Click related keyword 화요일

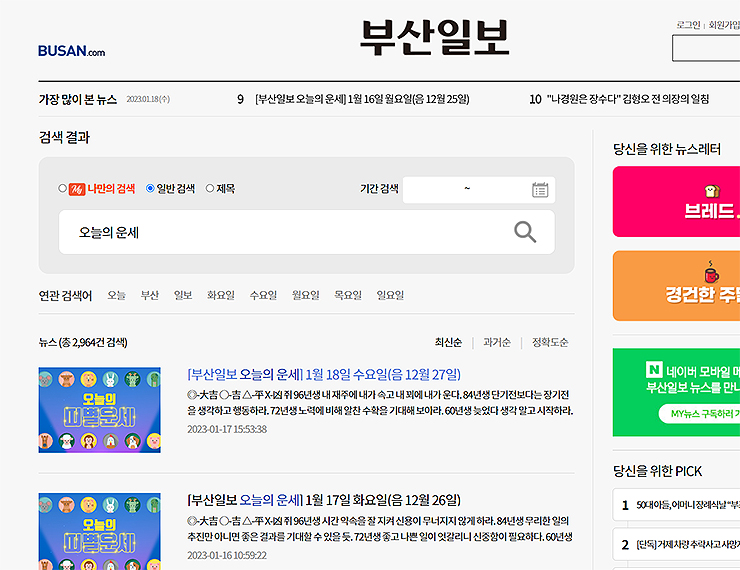221,295
